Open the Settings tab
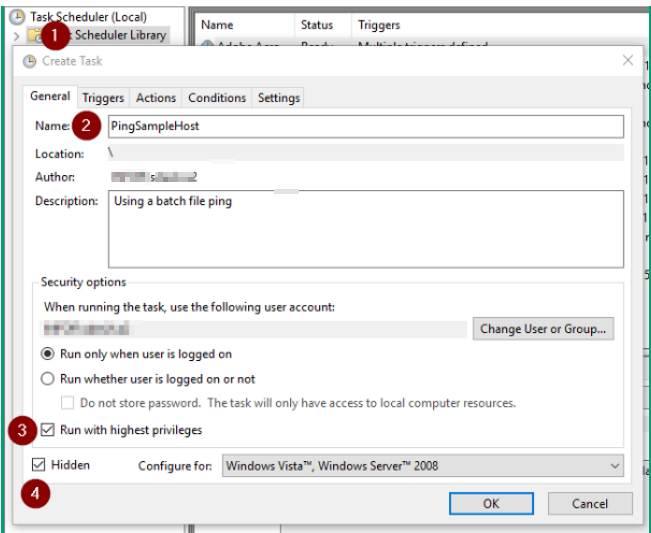Image resolution: width=651 pixels, height=533 pixels. 279,98
